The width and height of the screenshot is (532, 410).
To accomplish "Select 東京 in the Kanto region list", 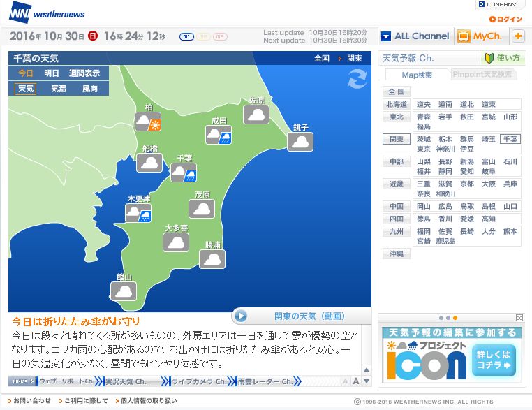I will 424,149.
